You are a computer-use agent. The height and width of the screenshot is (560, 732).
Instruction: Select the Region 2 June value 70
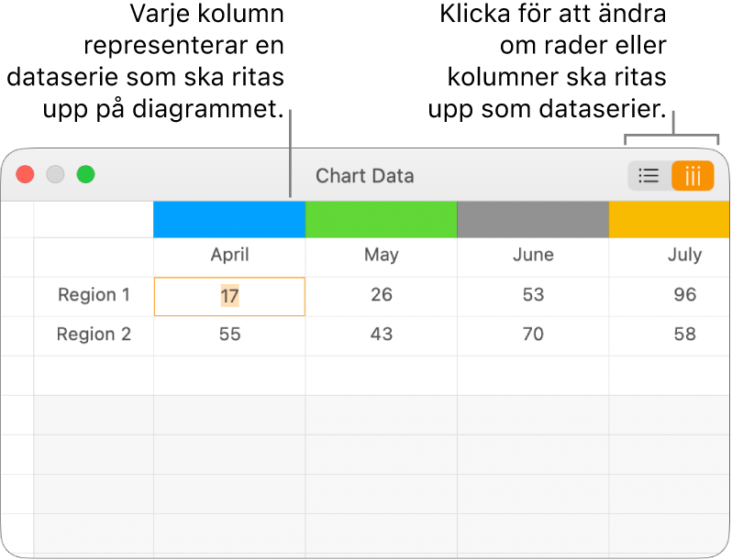(x=533, y=335)
